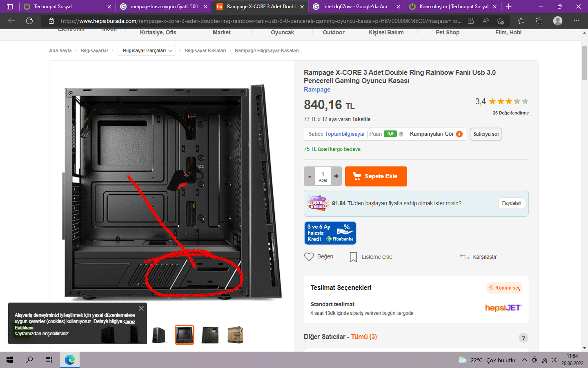588x368 pixels.
Task: Open the Market category
Action: (x=222, y=32)
